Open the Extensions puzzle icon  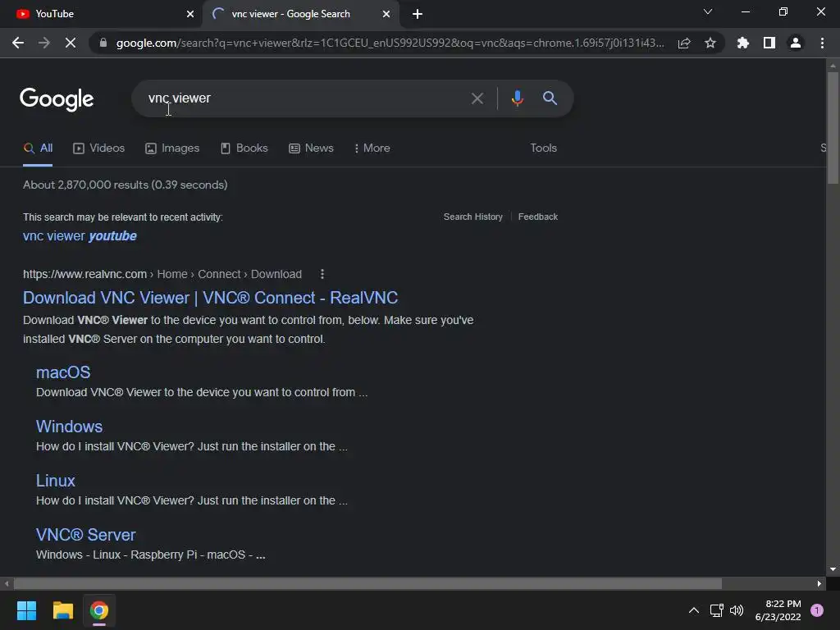pos(743,43)
